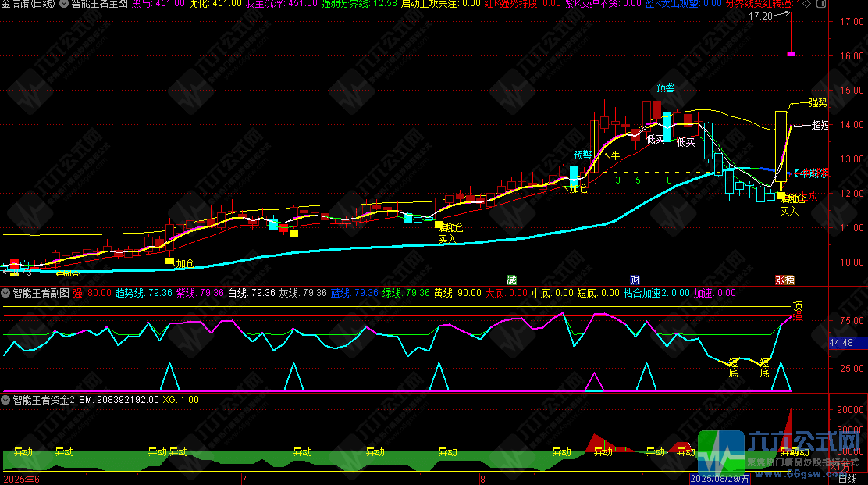The width and height of the screenshot is (868, 485).
Task: Click the 智能王者资金2 indicator name
Action: [44, 400]
